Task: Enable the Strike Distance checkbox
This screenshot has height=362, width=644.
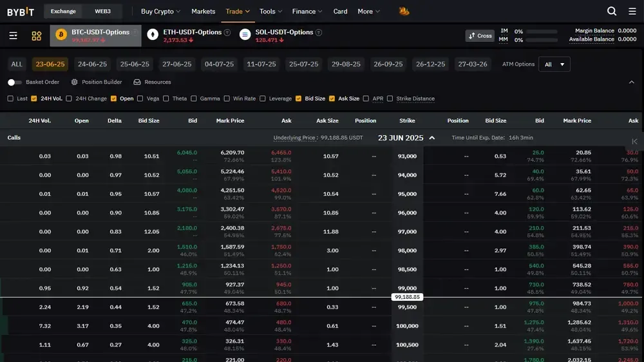Action: pyautogui.click(x=390, y=99)
